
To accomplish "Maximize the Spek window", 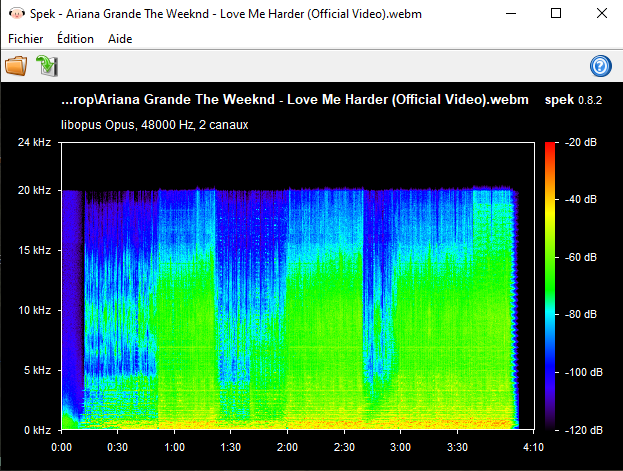I will tap(556, 14).
